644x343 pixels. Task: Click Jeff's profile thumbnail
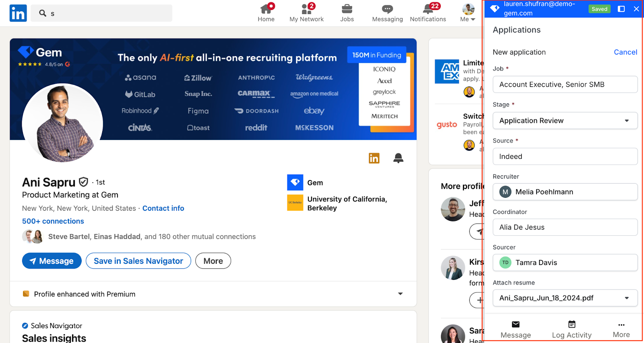[453, 209]
